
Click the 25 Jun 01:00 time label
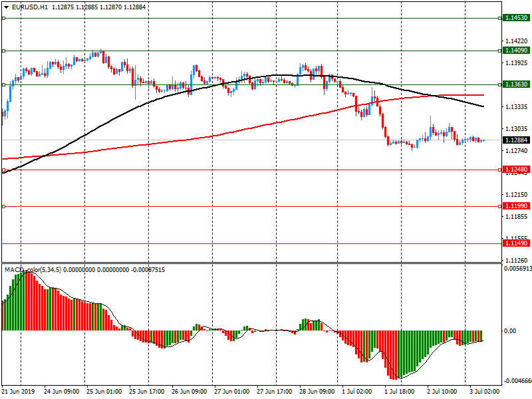[x=104, y=392]
